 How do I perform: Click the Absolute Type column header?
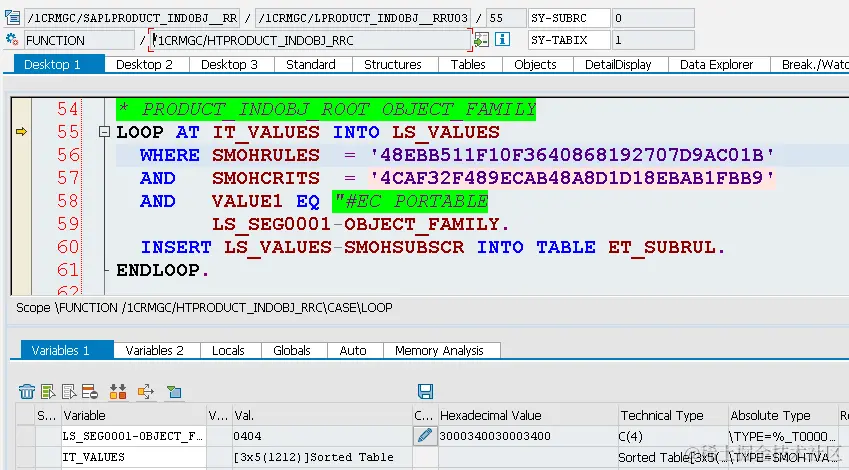pyautogui.click(x=783, y=415)
